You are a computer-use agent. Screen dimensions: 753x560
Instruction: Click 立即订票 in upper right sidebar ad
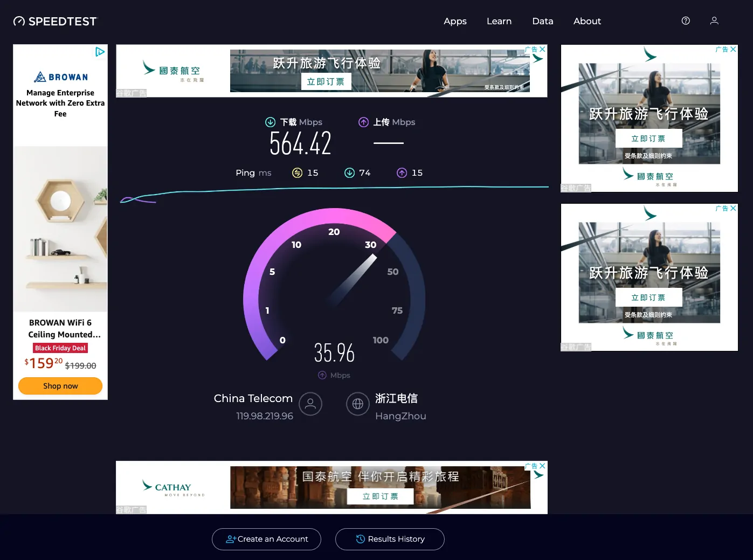pyautogui.click(x=649, y=139)
